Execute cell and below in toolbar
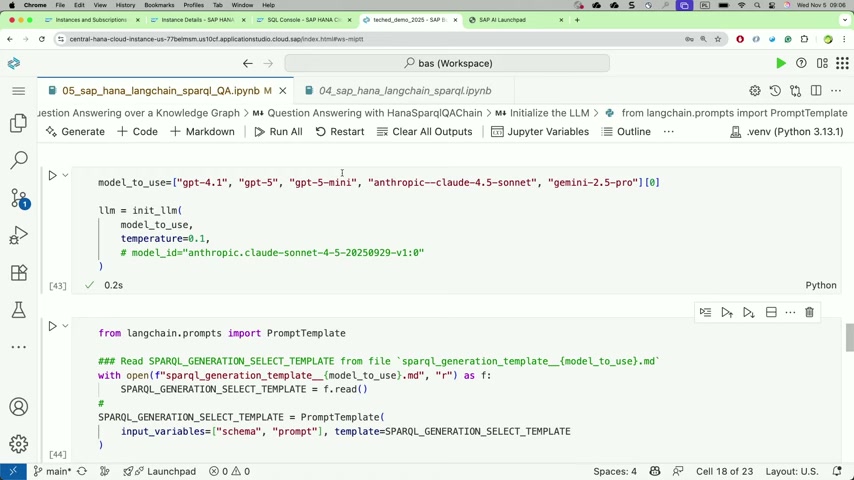Screen dimensions: 854x480 coord(749,312)
